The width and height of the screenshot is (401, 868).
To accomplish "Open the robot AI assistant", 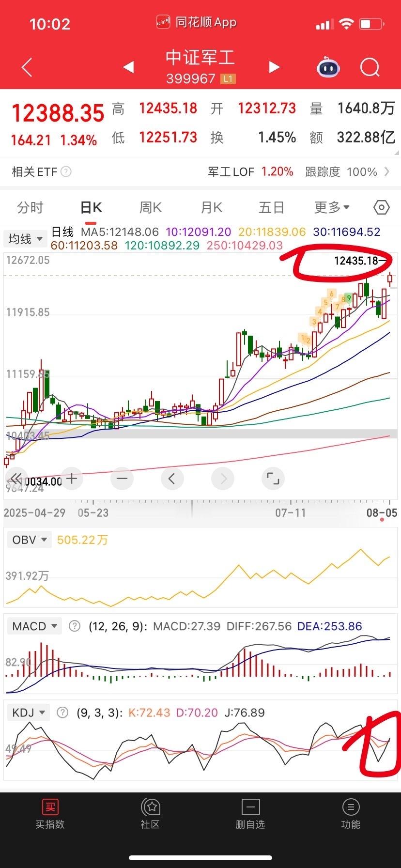I will 328,67.
